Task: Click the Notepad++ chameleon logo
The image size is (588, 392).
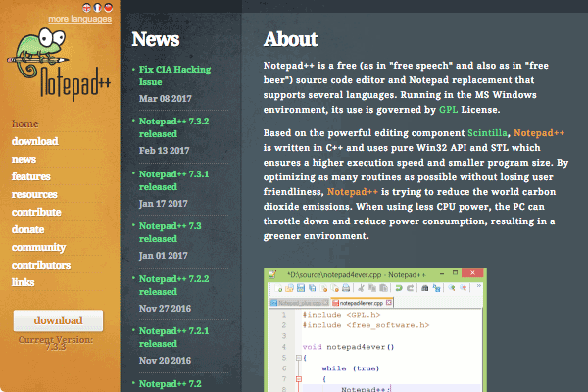Action: [59, 65]
